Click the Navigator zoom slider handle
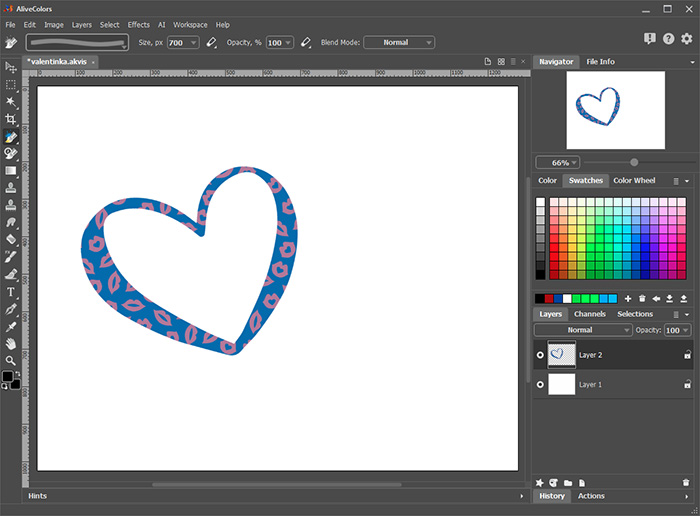This screenshot has width=700, height=516. click(x=634, y=162)
